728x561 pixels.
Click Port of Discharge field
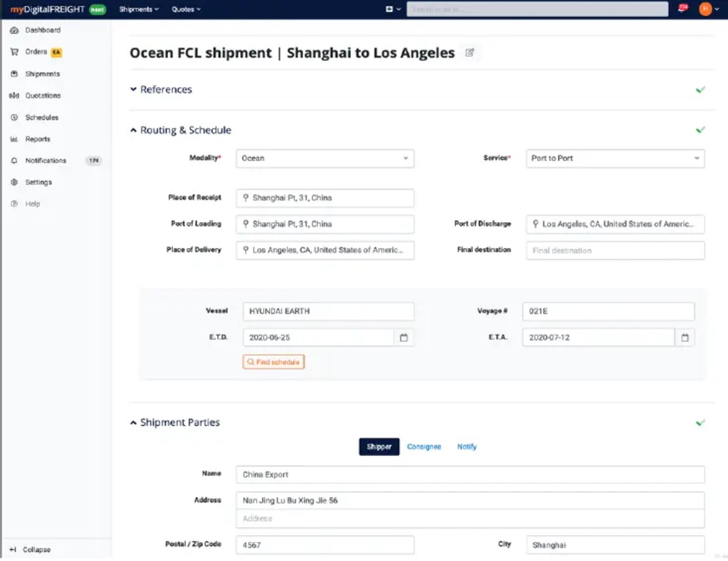[615, 224]
